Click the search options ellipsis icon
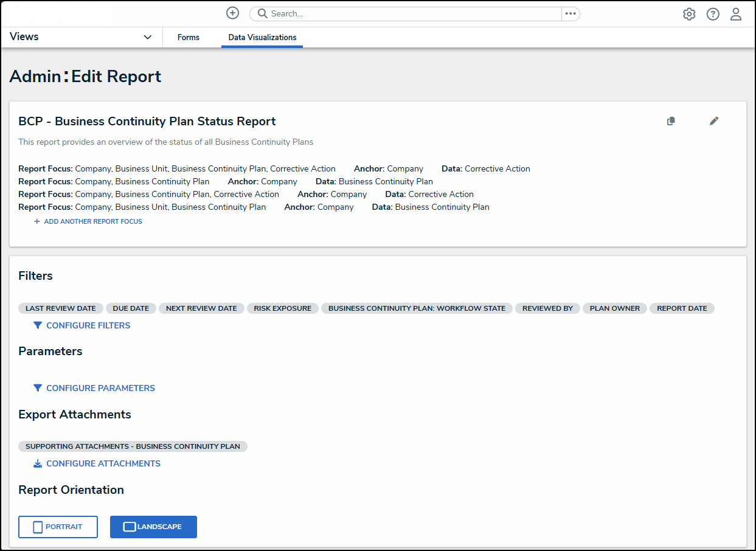756x551 pixels. [x=570, y=14]
